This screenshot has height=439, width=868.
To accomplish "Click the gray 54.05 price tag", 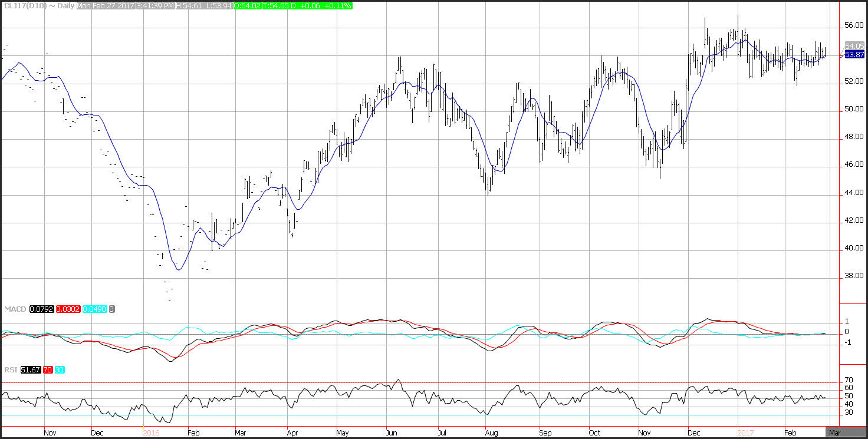I will (x=854, y=46).
